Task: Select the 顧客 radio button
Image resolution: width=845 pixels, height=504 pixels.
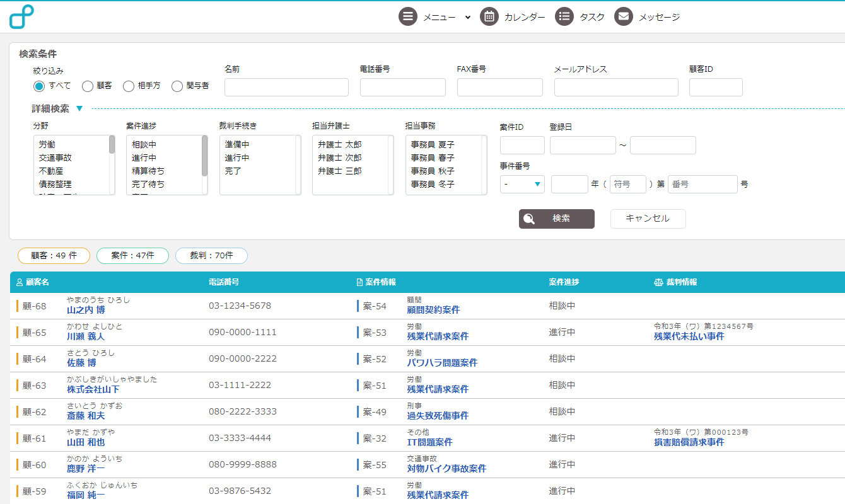Action: 88,86
